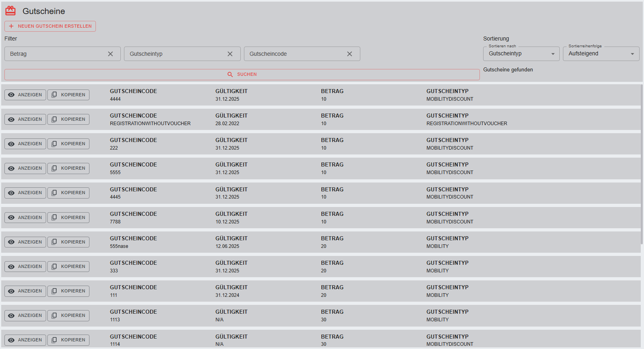Copy voucher 555nase with Kopieren
This screenshot has height=349, width=644.
click(x=69, y=242)
